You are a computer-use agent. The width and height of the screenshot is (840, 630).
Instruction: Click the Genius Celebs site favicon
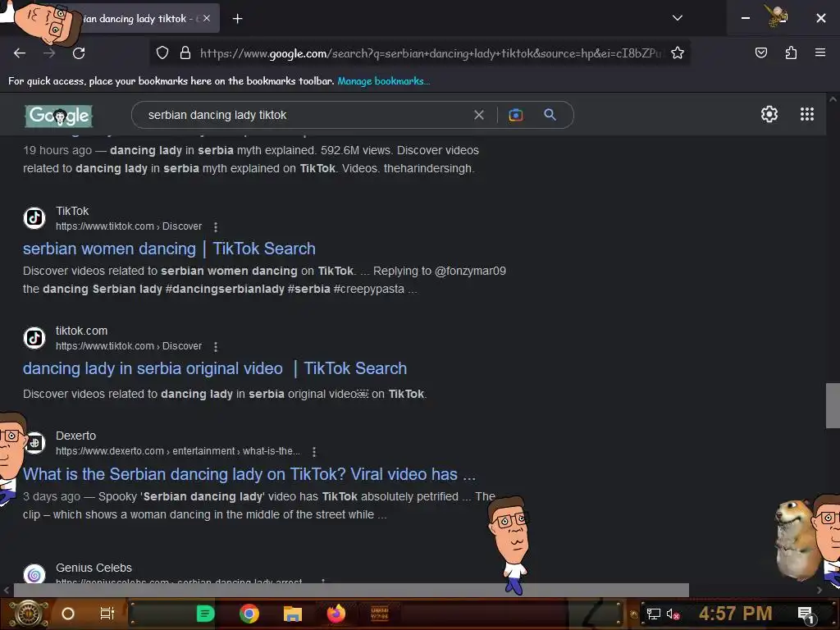coord(34,574)
